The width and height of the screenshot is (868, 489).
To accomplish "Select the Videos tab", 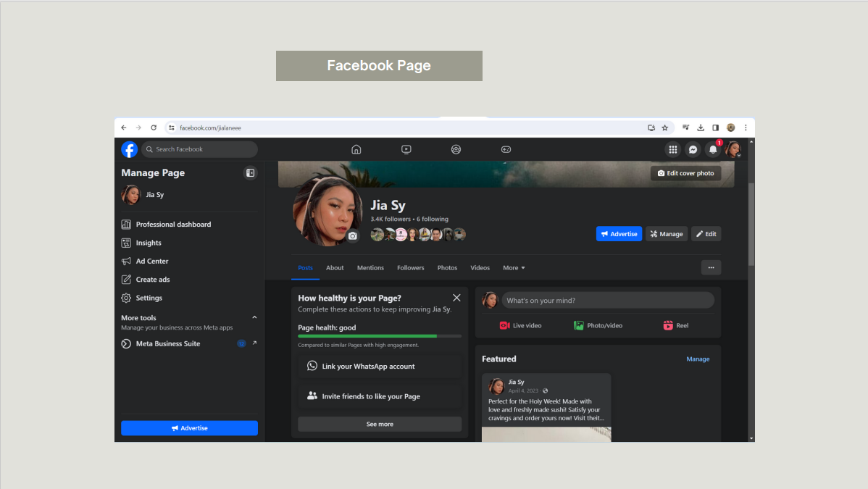I will tap(480, 268).
